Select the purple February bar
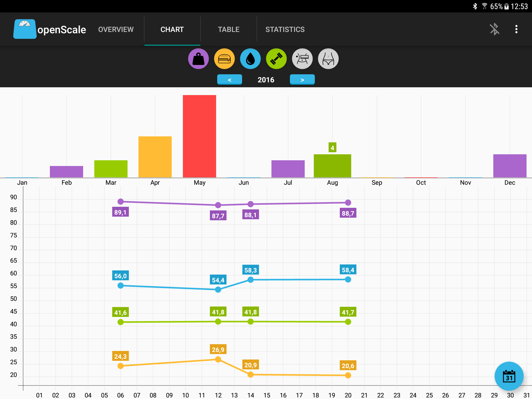This screenshot has width=532, height=399. 66,172
